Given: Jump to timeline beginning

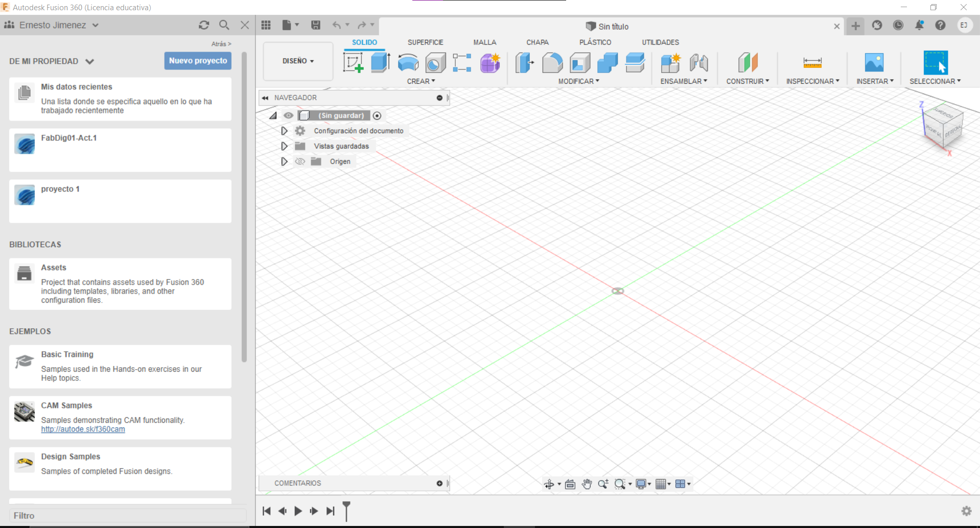Looking at the screenshot, I should 266,511.
